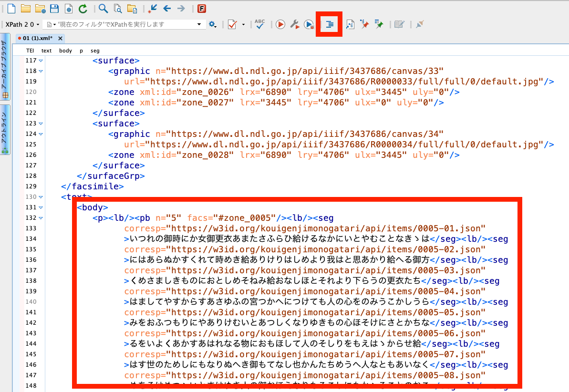Open the find resource folder-document icon
This screenshot has height=392, width=569.
pyautogui.click(x=132, y=9)
